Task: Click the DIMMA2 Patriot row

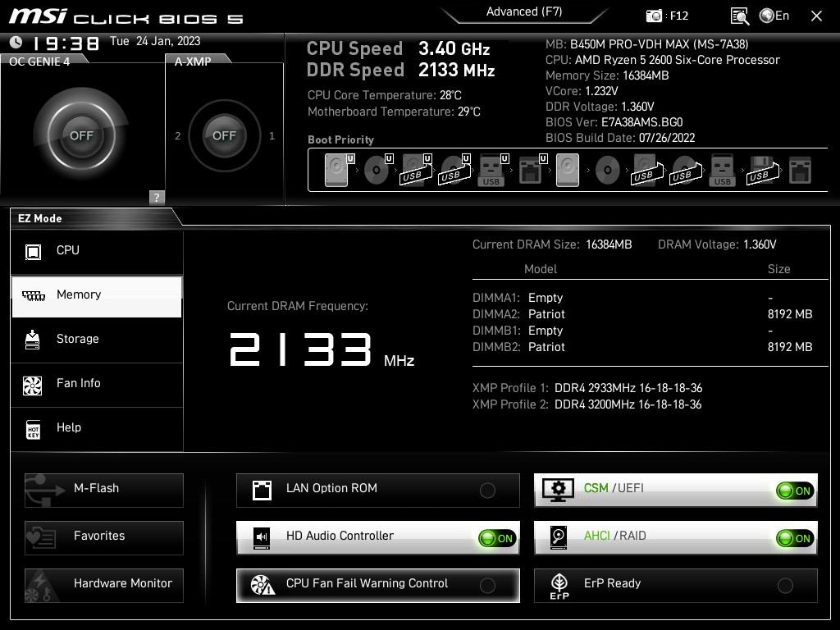Action: click(x=642, y=314)
